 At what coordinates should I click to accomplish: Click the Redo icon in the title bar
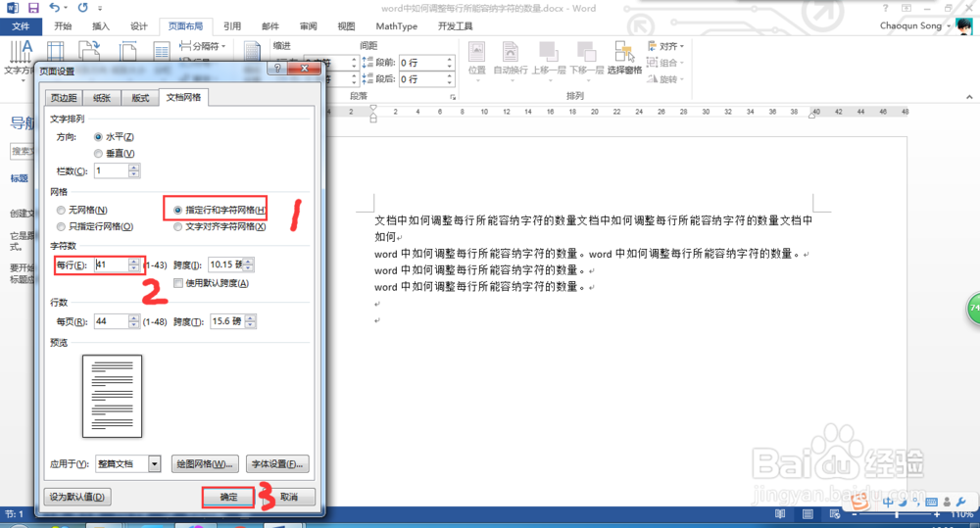click(83, 8)
